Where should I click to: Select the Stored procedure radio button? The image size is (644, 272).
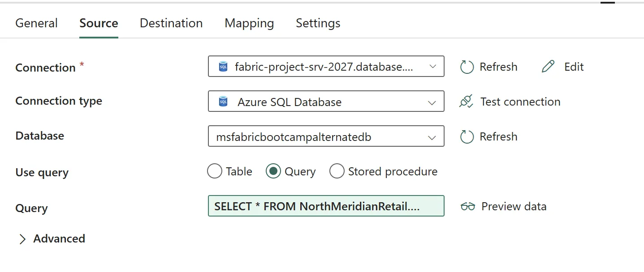pos(337,171)
